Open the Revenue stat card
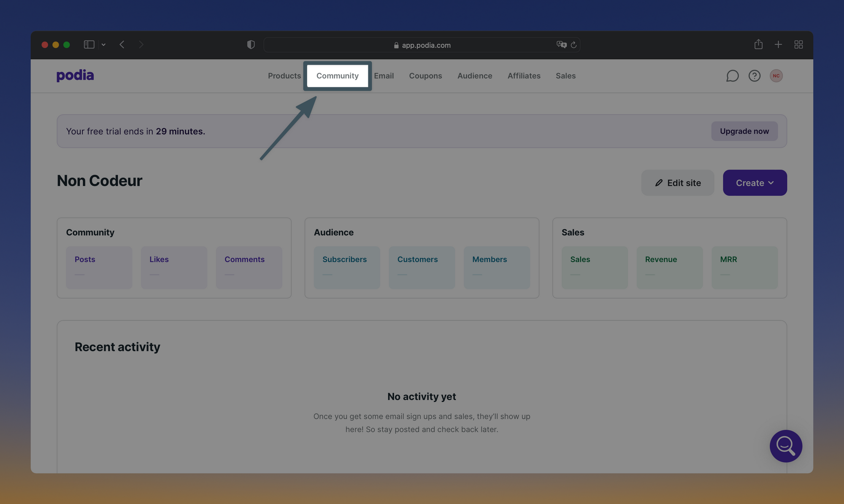 (669, 267)
